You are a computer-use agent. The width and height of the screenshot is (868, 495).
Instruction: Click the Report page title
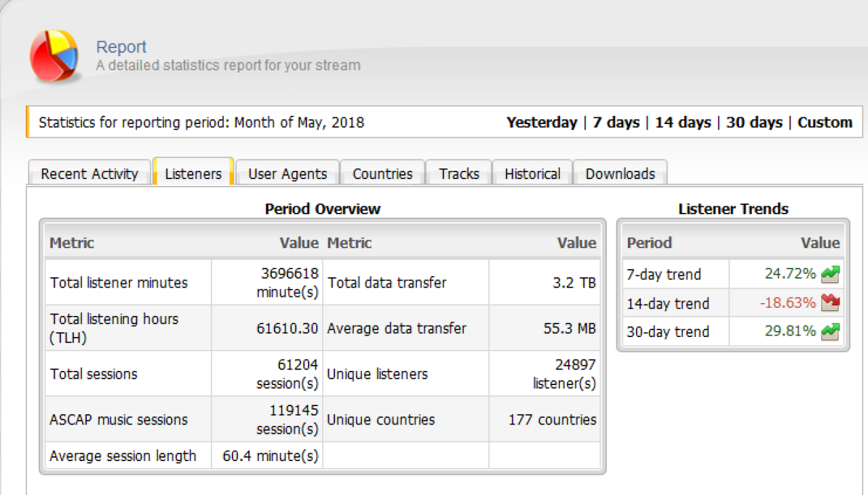[x=121, y=47]
